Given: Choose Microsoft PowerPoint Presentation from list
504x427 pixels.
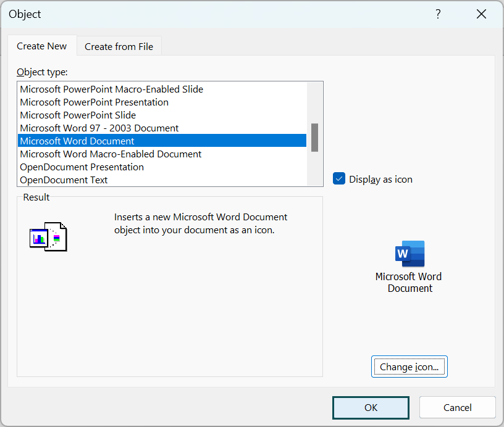Looking at the screenshot, I should click(x=94, y=102).
